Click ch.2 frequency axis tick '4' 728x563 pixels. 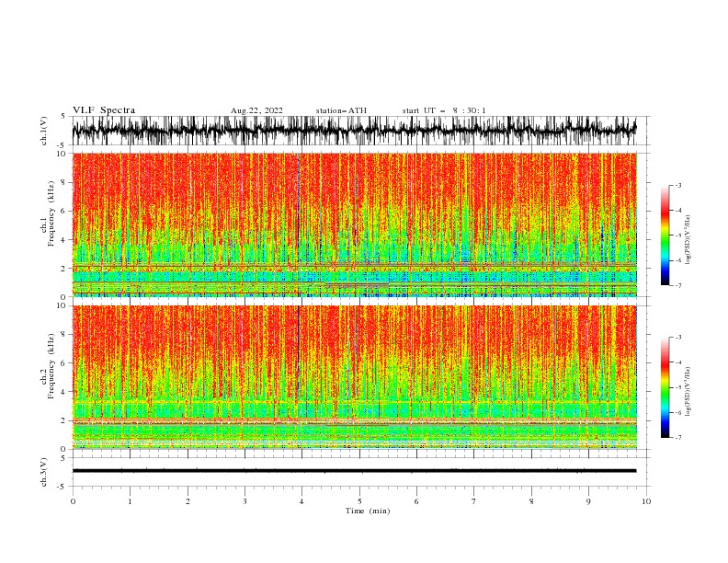coord(63,392)
